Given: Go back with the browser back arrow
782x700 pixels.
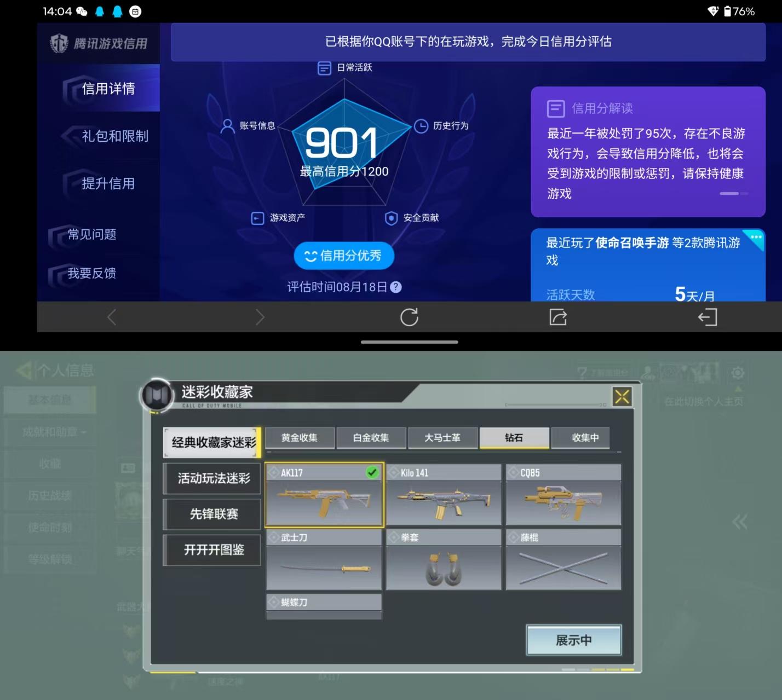Looking at the screenshot, I should click(x=112, y=317).
